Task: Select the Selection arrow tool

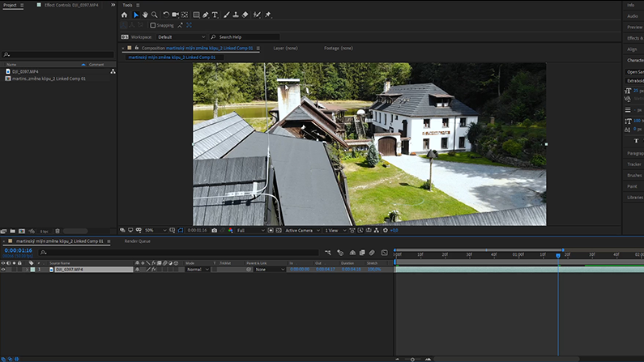Action: click(136, 15)
